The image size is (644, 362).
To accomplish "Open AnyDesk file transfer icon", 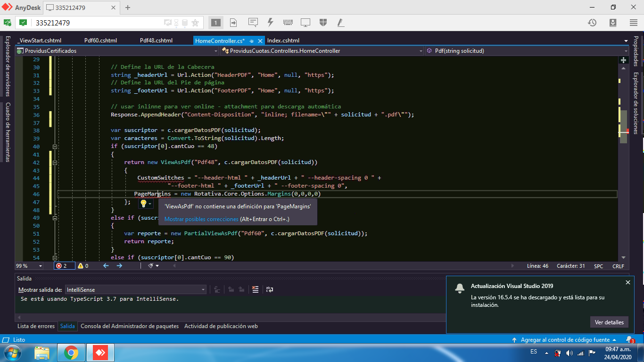I will coord(233,22).
